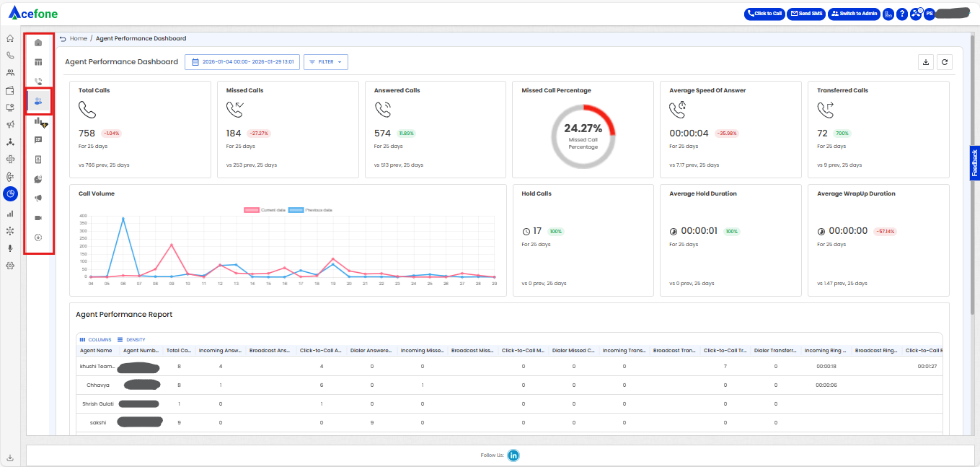The height and width of the screenshot is (467, 980).
Task: Click the microphone icon in left sidebar
Action: click(x=10, y=248)
